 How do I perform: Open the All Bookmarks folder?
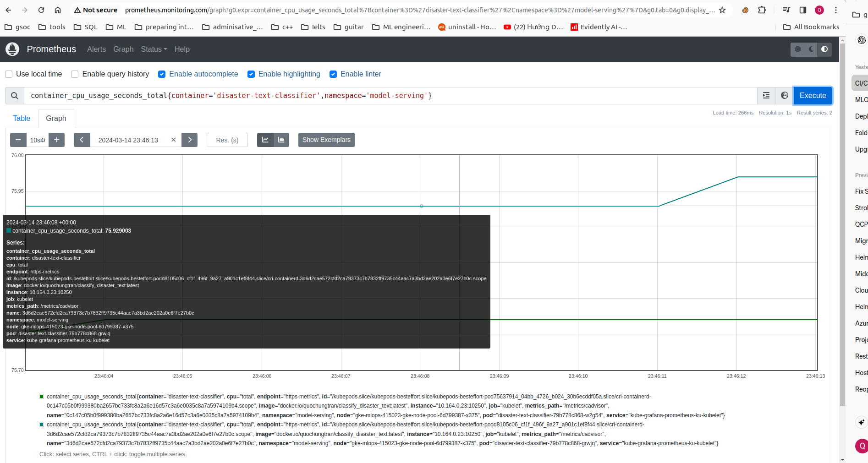(811, 27)
